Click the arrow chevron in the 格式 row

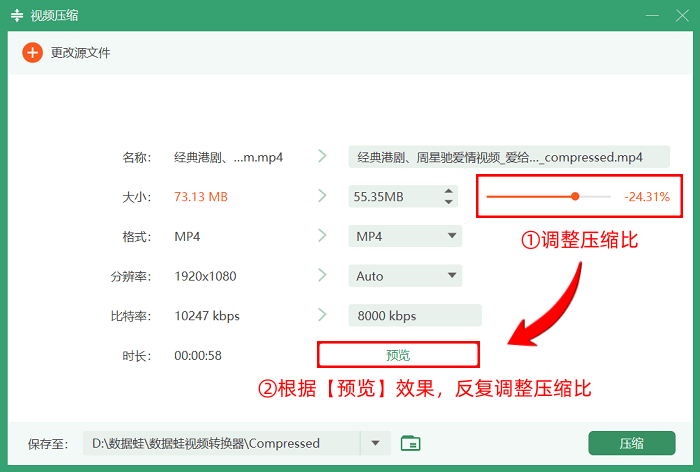click(322, 235)
